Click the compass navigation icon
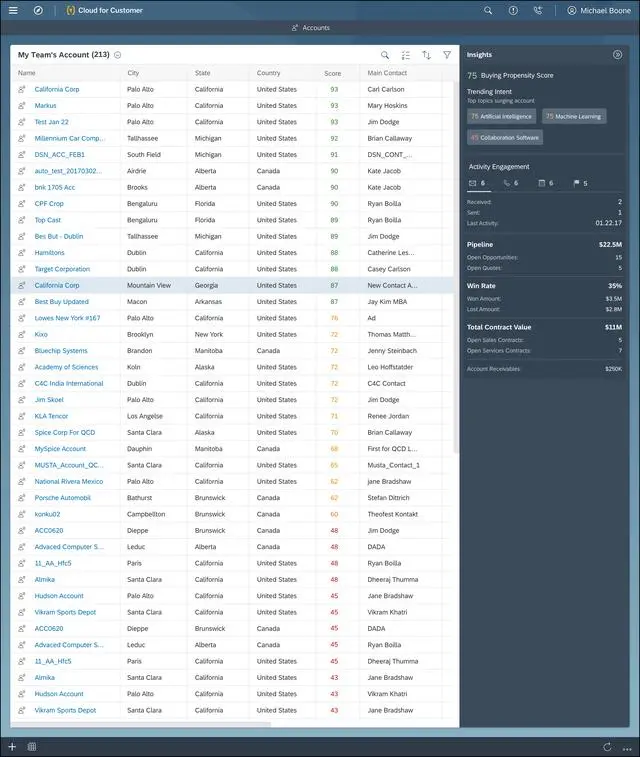 click(38, 10)
